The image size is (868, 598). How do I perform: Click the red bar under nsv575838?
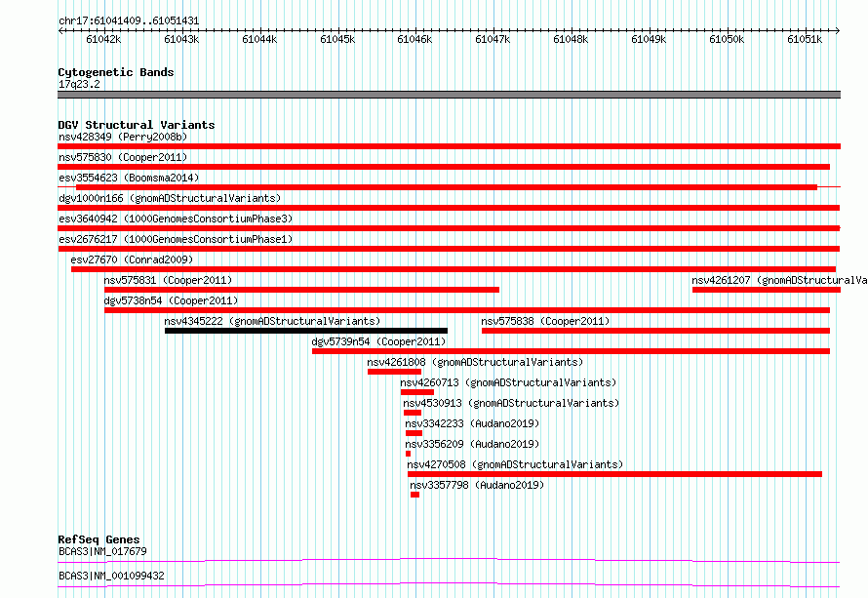[x=656, y=331]
